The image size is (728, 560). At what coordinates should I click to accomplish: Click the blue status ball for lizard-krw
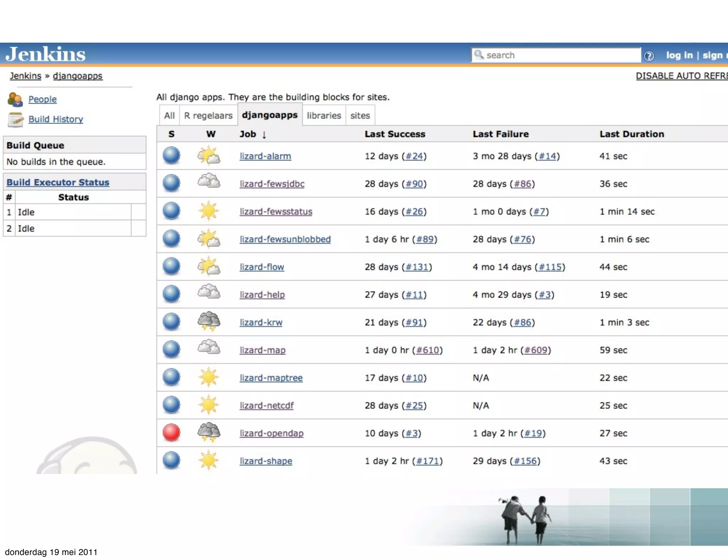[x=171, y=322]
